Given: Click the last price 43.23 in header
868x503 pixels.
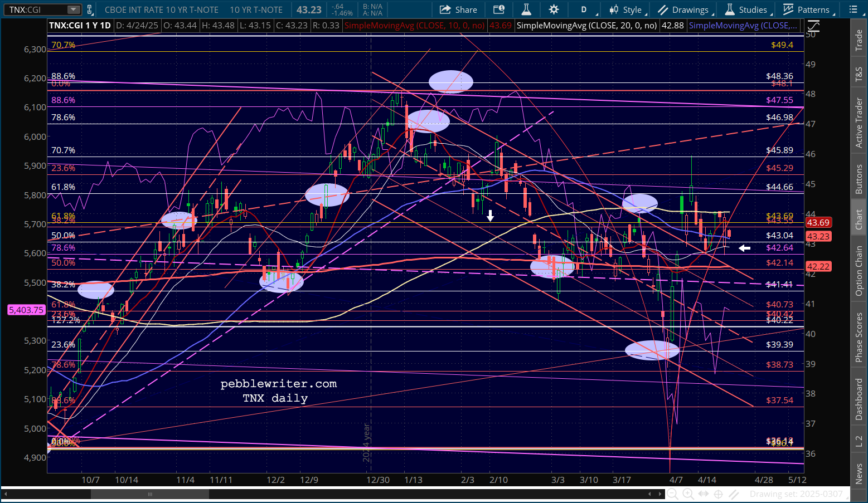Looking at the screenshot, I should [x=309, y=9].
